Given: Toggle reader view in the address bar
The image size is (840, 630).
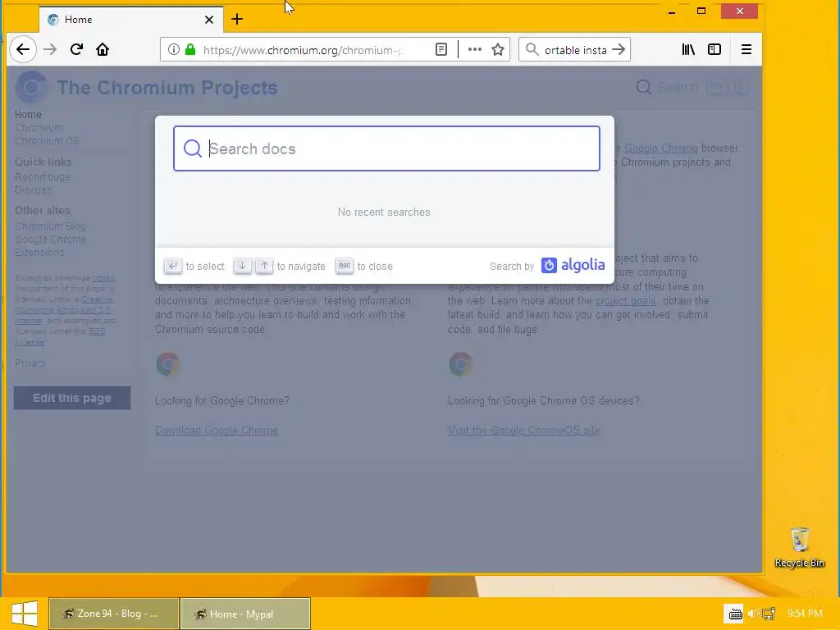Looking at the screenshot, I should (x=441, y=49).
